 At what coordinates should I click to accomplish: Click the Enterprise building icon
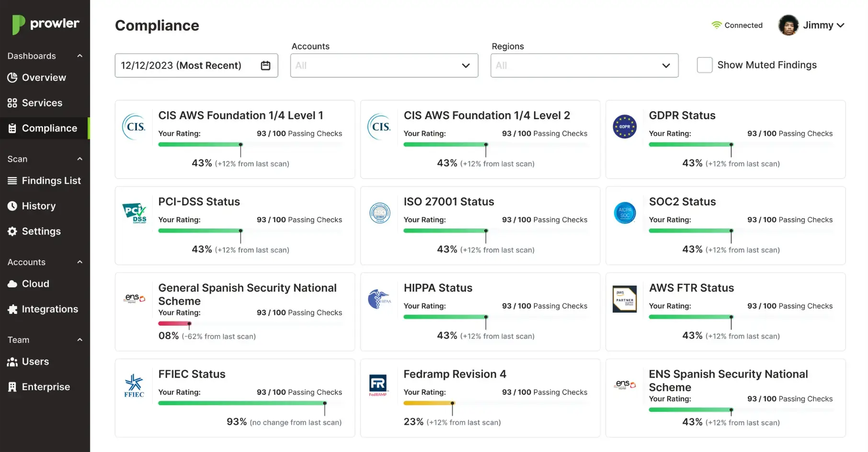click(x=12, y=387)
